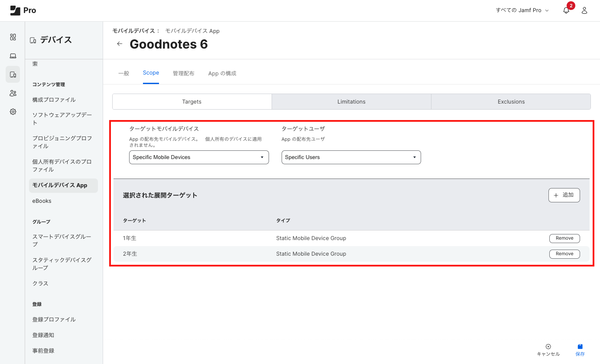Click the 保存 save icon
Screen dimensions: 600x364
click(580, 347)
